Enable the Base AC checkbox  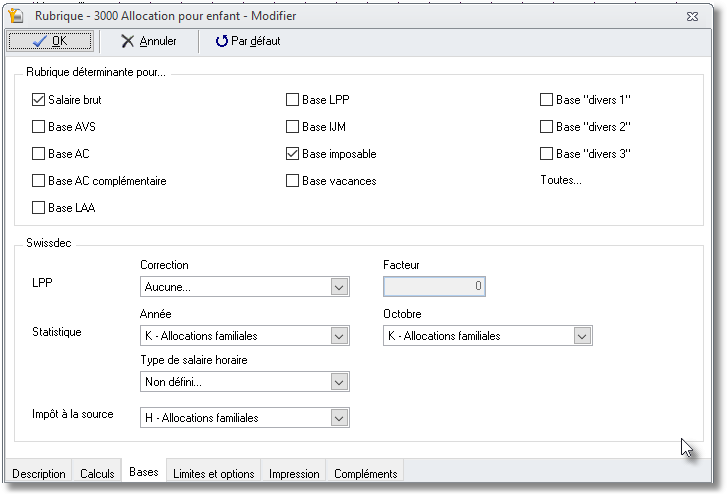tap(38, 154)
